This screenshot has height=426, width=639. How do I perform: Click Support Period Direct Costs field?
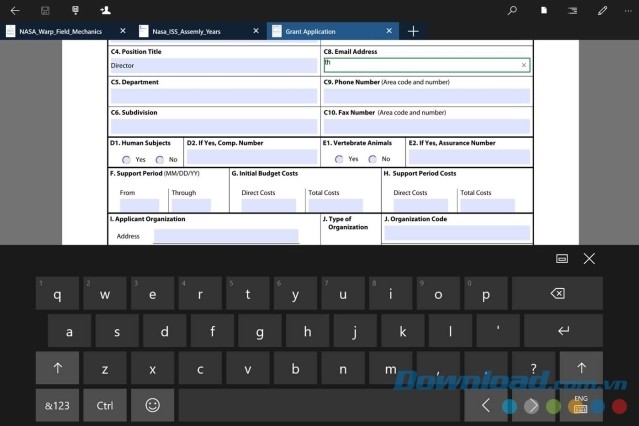[x=421, y=205]
